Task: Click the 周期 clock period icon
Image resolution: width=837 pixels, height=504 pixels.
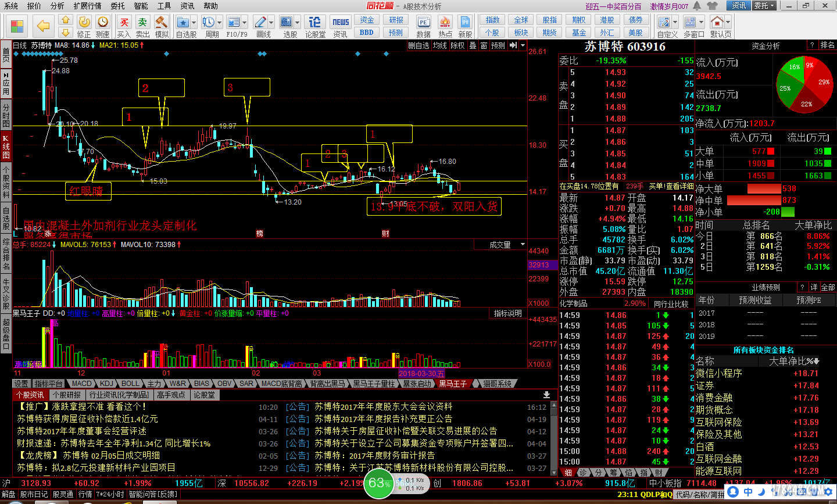Action: [x=208, y=22]
